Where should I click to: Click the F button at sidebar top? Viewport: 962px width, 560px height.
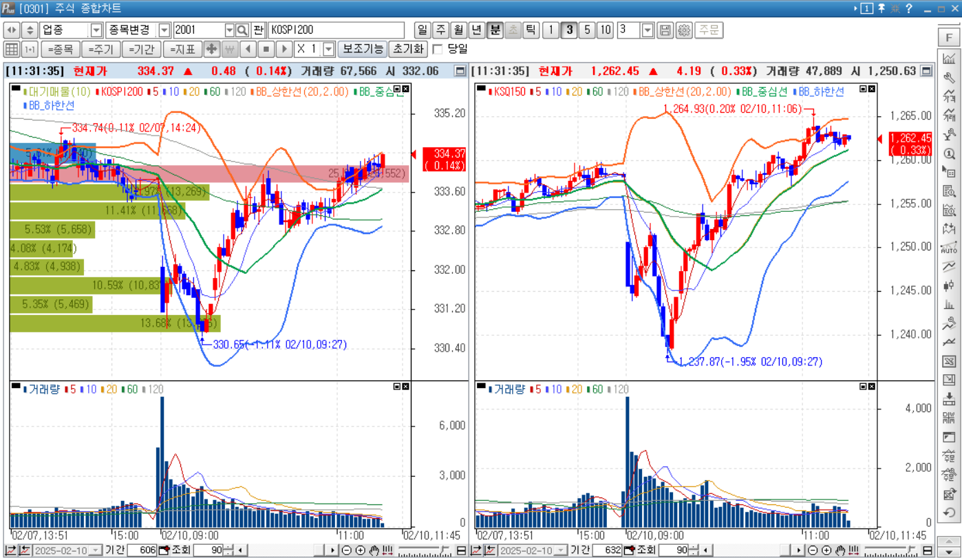point(949,36)
